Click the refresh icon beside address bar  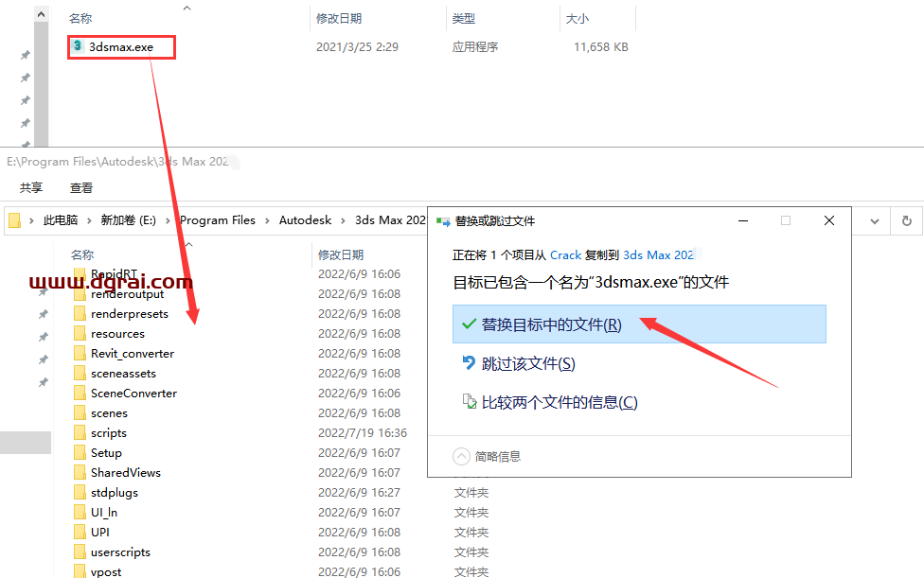coord(906,220)
